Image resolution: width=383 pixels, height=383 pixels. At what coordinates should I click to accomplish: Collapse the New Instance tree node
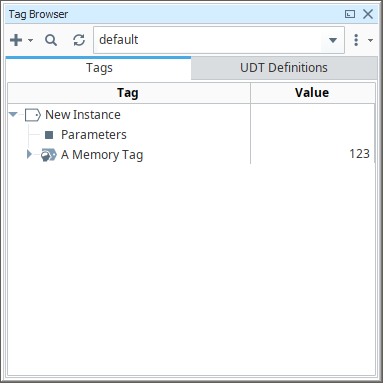[x=13, y=115]
